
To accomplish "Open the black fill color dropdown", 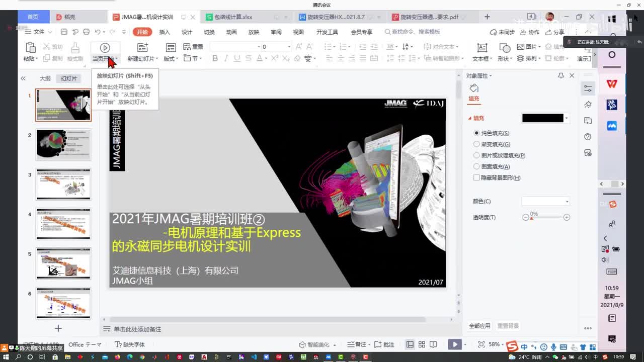I will [567, 118].
